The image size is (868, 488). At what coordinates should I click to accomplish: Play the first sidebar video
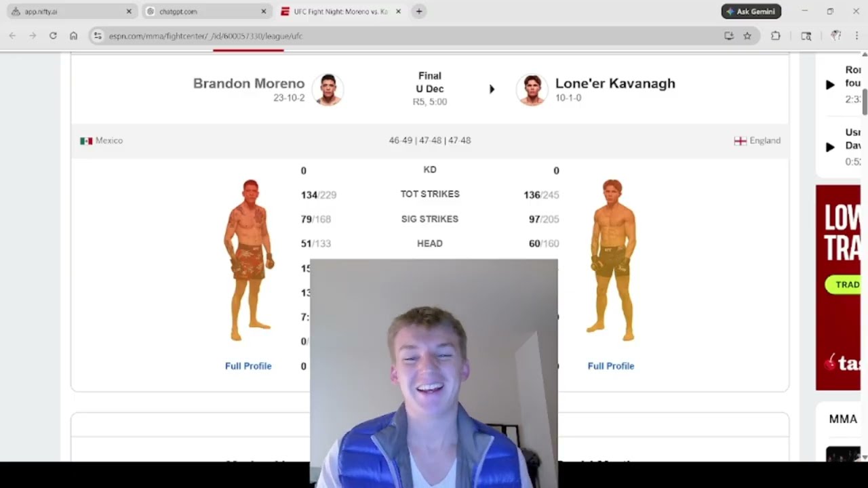pyautogui.click(x=830, y=85)
